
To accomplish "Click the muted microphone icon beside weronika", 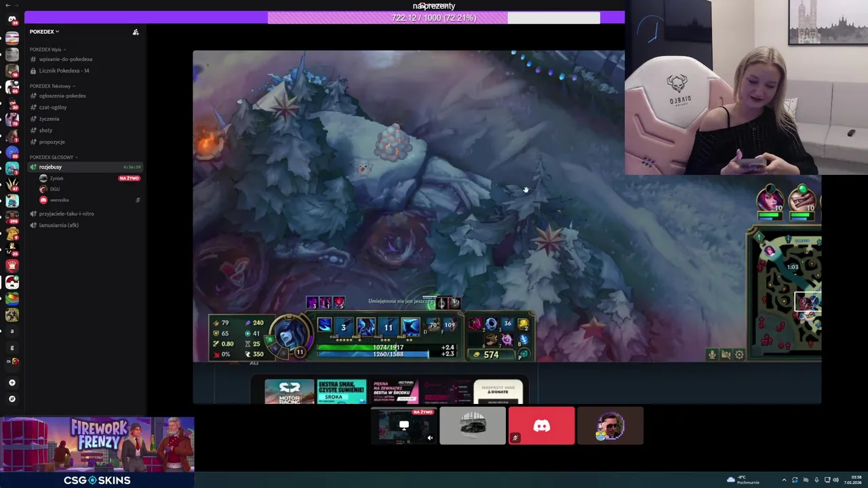I will [x=138, y=200].
